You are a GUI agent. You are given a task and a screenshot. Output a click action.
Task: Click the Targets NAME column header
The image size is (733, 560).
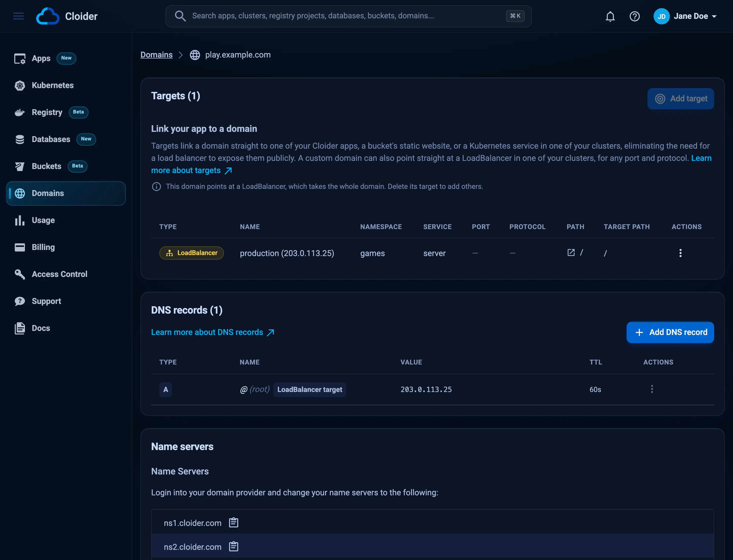[x=250, y=227]
